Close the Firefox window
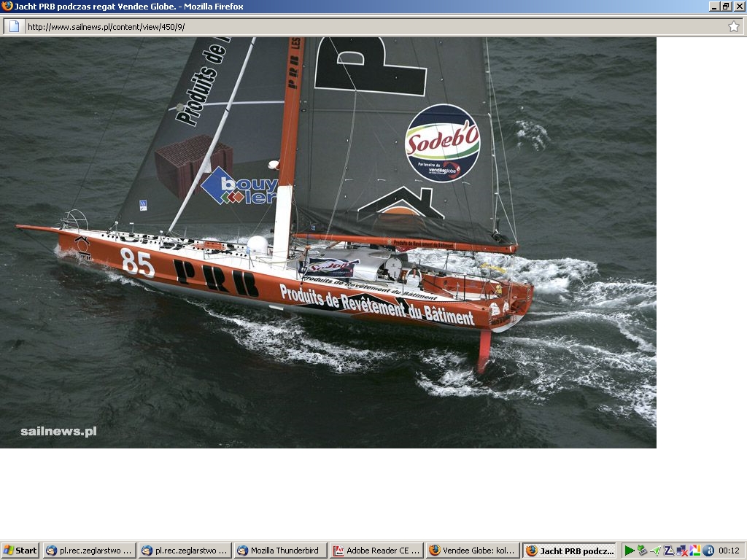Image resolution: width=747 pixels, height=560 pixels. tap(740, 6)
